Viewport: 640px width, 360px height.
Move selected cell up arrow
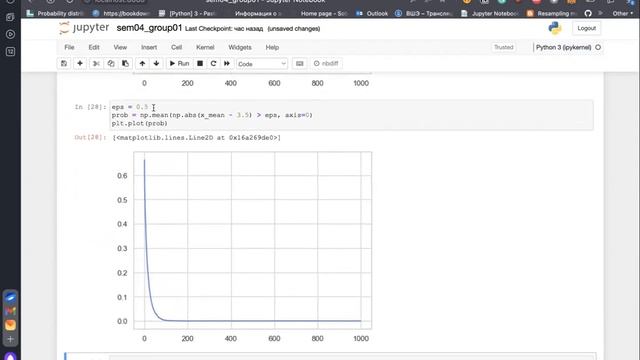(142, 64)
